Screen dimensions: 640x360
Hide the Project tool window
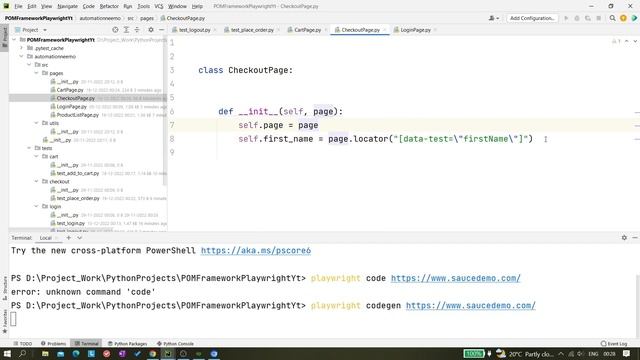[x=162, y=30]
